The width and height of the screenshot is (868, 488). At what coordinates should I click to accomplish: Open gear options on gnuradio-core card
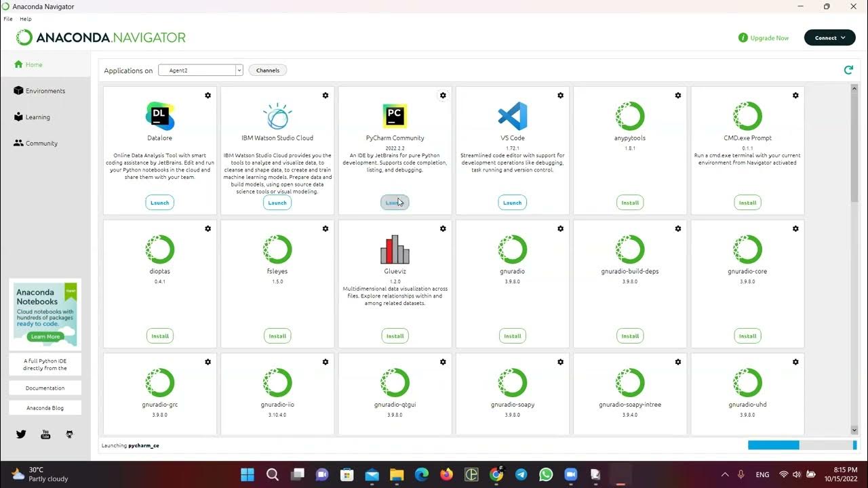coord(795,229)
